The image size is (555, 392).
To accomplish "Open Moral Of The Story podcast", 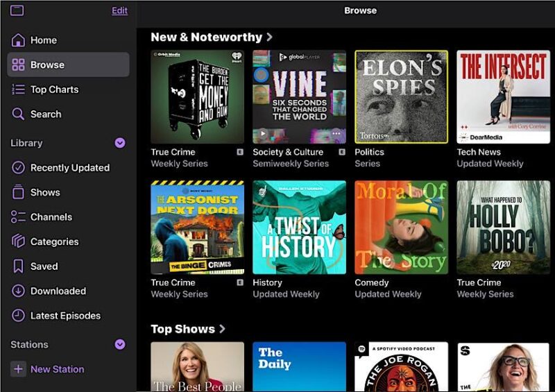I will (402, 228).
